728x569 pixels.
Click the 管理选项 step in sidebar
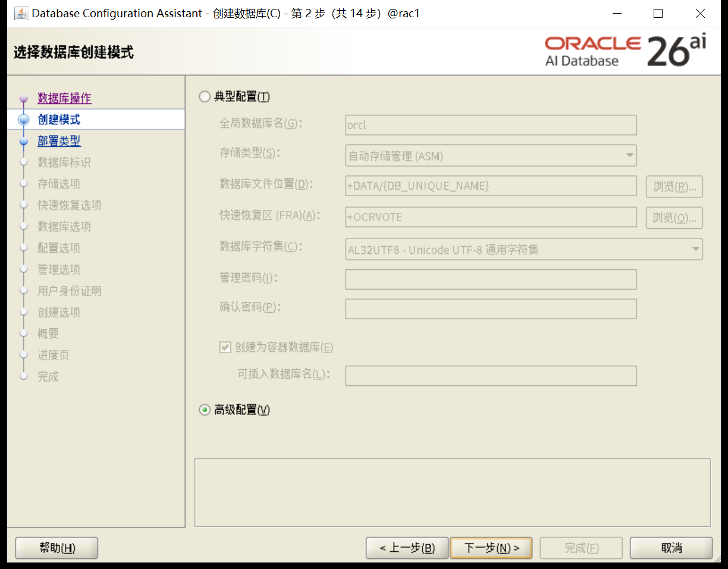(59, 269)
